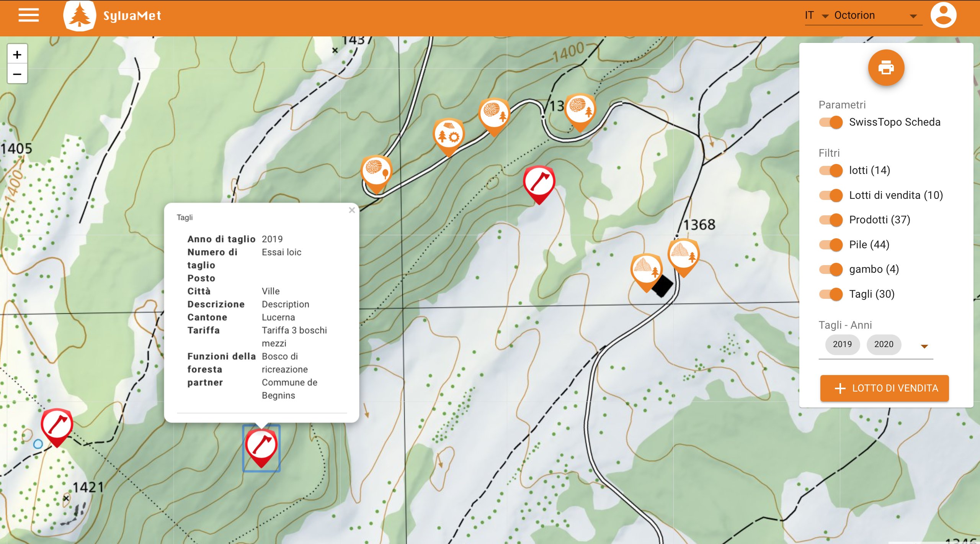The width and height of the screenshot is (980, 544).
Task: Toggle the Lotti di vendita (10) filter
Action: coord(831,195)
